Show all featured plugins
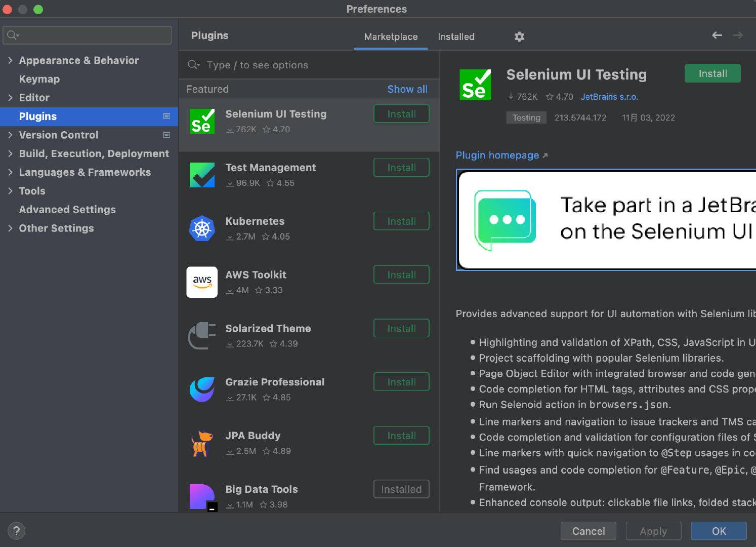The height and width of the screenshot is (547, 756). [407, 89]
